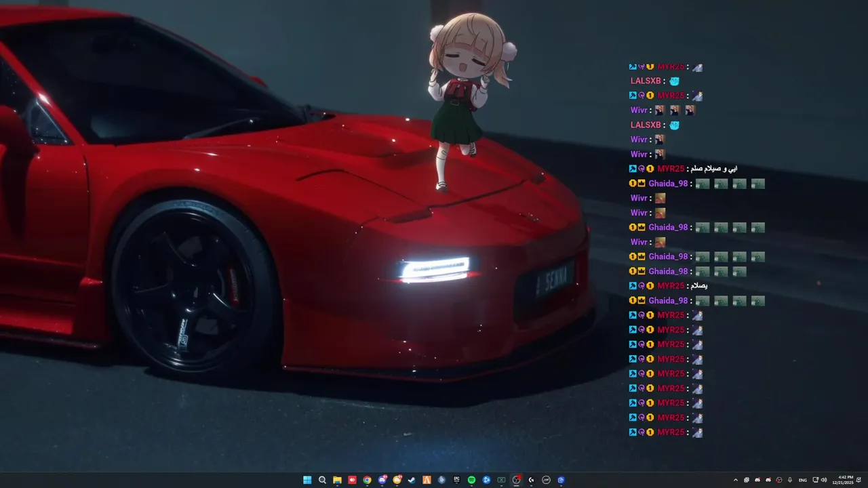This screenshot has width=868, height=488.
Task: Show hidden system tray icons
Action: [736, 480]
